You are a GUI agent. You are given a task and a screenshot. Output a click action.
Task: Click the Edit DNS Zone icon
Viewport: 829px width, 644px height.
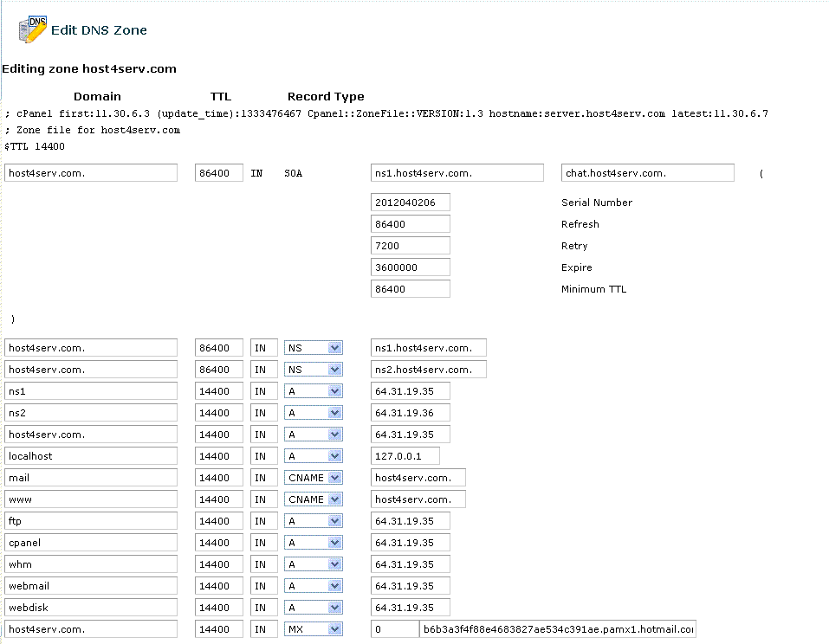pyautogui.click(x=32, y=29)
